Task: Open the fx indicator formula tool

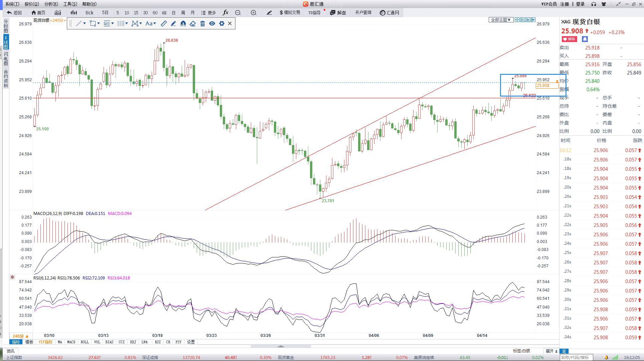Action: (225, 13)
